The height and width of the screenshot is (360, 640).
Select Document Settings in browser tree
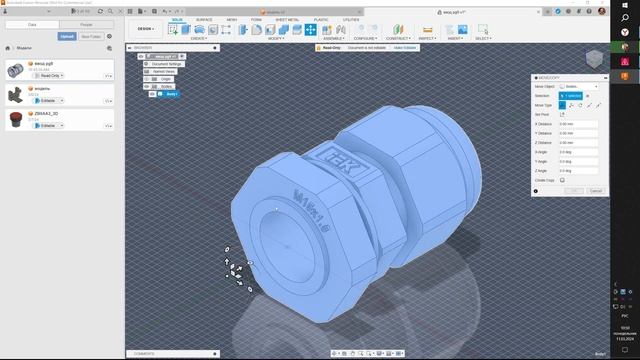pos(166,64)
